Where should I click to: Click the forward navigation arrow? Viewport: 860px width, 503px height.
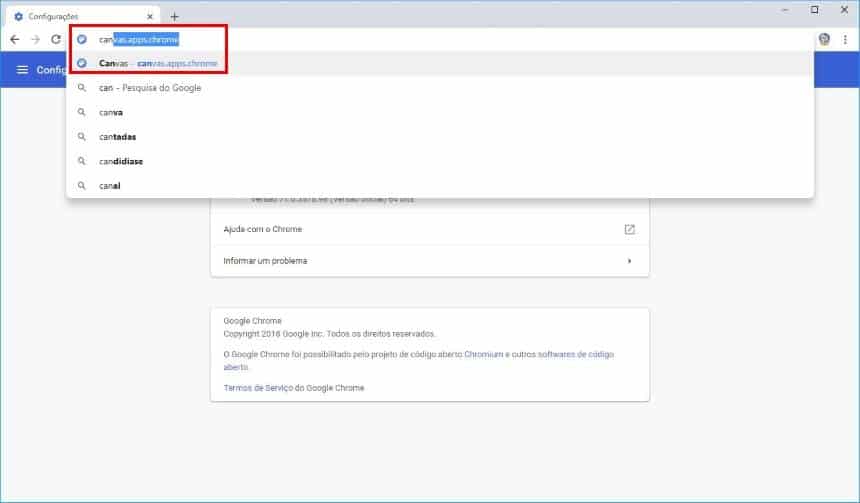(x=35, y=39)
